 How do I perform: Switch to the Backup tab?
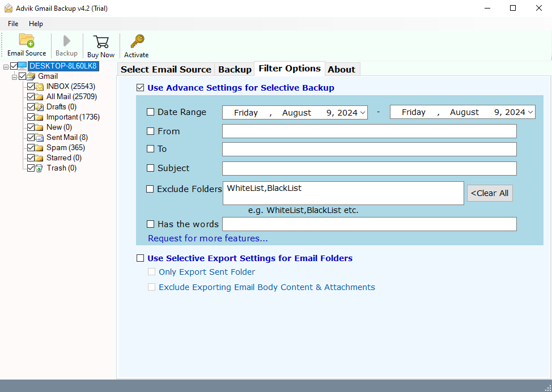235,69
